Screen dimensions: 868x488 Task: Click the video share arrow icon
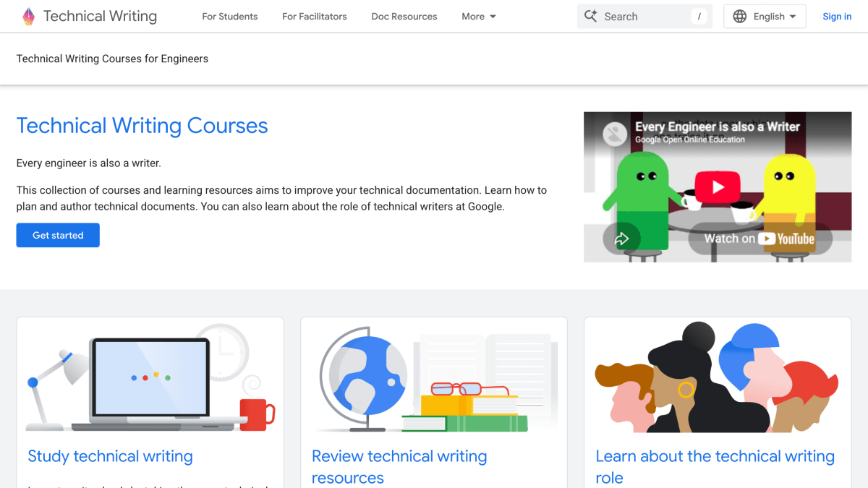tap(622, 239)
